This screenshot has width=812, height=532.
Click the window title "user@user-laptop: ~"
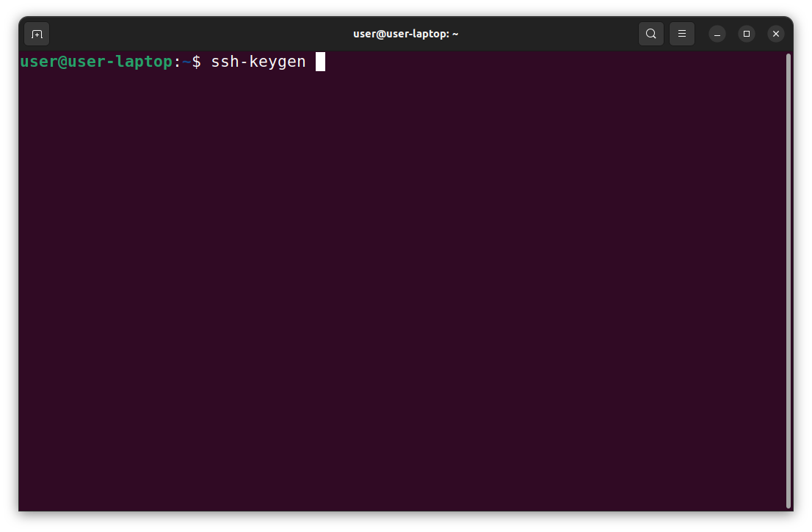405,34
